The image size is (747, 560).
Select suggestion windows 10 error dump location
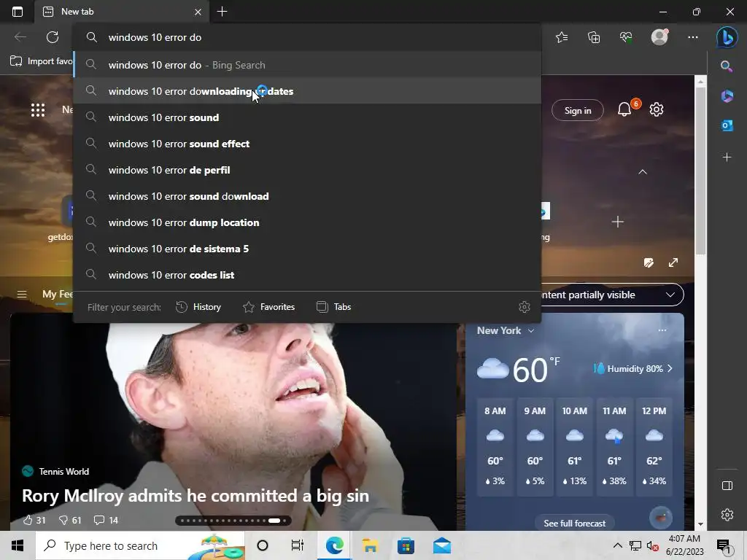coord(307,222)
